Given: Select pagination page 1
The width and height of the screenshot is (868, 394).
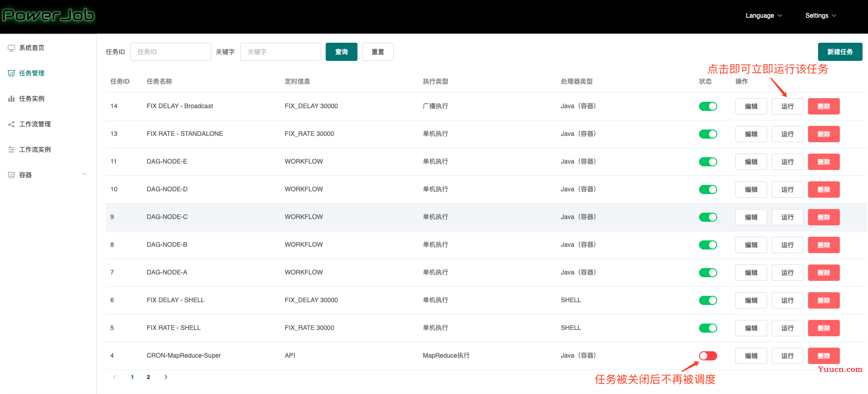Looking at the screenshot, I should click(132, 377).
